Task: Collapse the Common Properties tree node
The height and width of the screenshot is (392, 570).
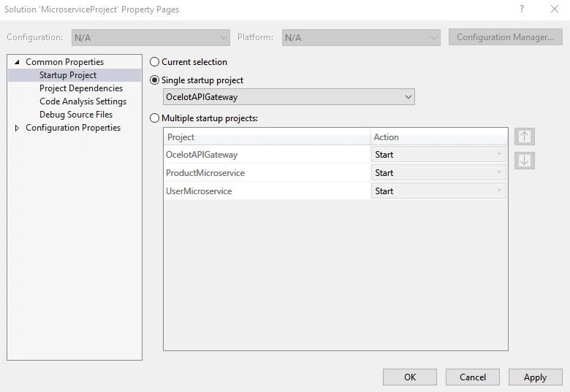Action: [x=17, y=62]
